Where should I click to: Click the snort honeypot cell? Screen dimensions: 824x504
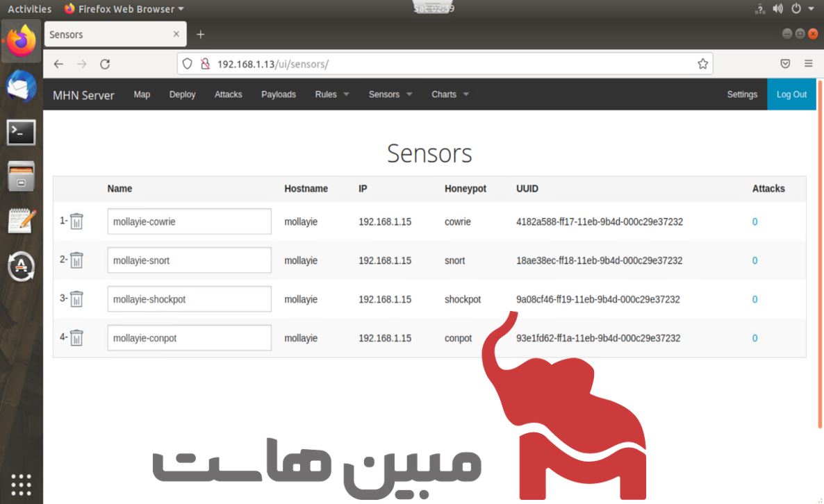pyautogui.click(x=454, y=260)
